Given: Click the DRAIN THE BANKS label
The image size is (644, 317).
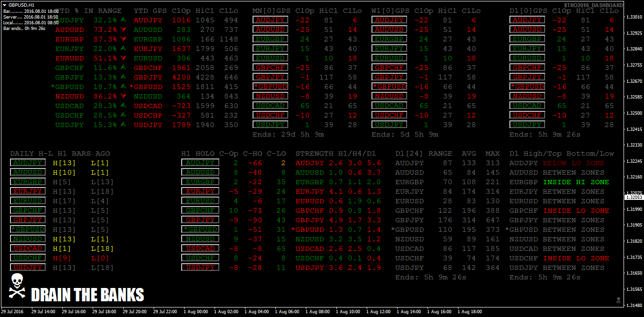Looking at the screenshot, I should (x=87, y=295).
